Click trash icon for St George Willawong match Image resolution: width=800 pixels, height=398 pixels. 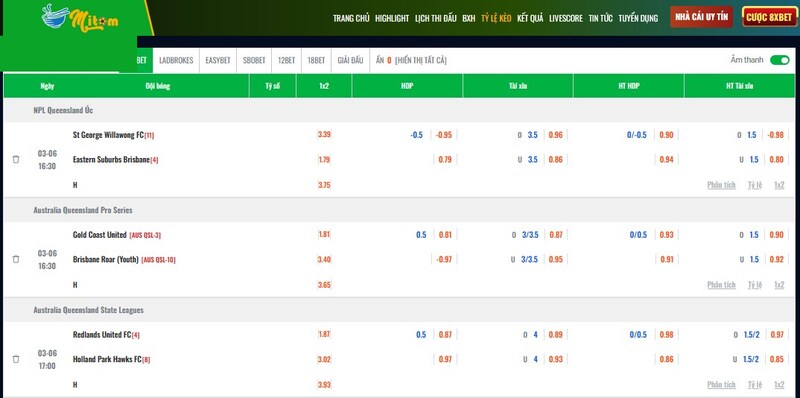(x=16, y=159)
